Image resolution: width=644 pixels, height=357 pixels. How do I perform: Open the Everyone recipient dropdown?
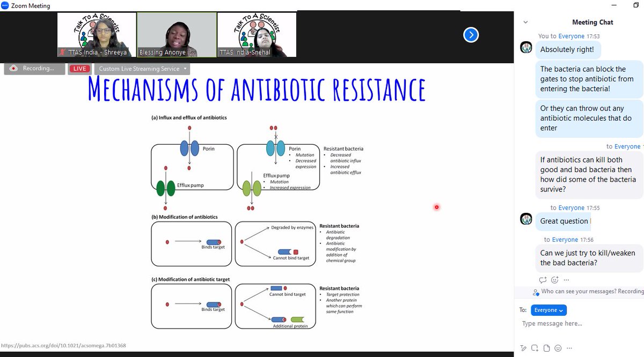[x=548, y=310]
